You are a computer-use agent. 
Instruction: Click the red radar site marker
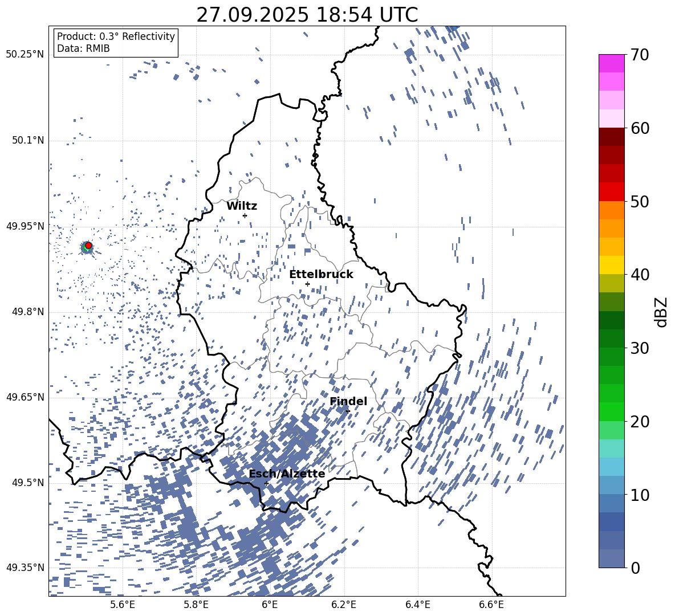click(x=88, y=246)
